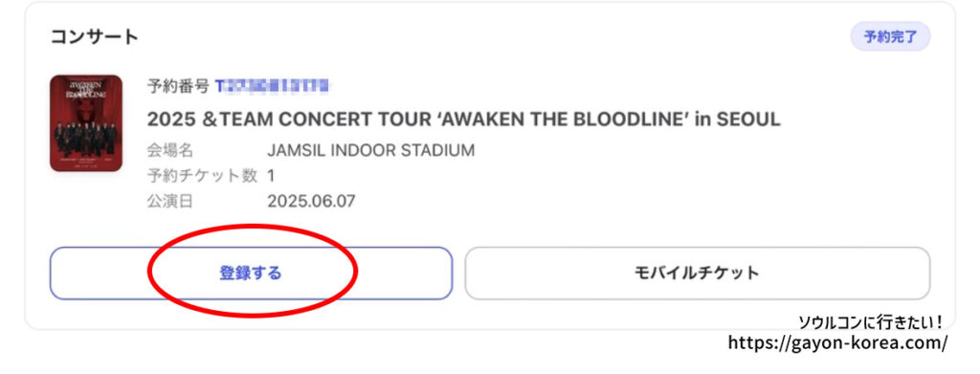Open the blurred blue reservation number link

273,85
